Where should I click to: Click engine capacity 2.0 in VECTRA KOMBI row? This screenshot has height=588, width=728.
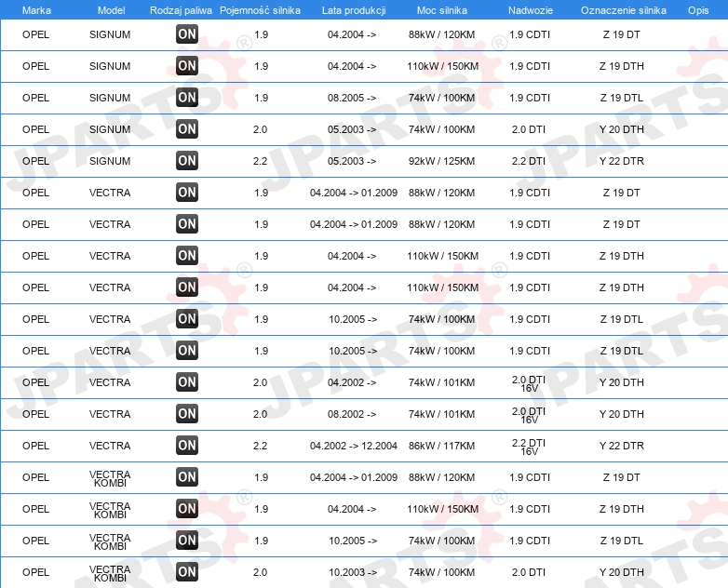(x=260, y=572)
